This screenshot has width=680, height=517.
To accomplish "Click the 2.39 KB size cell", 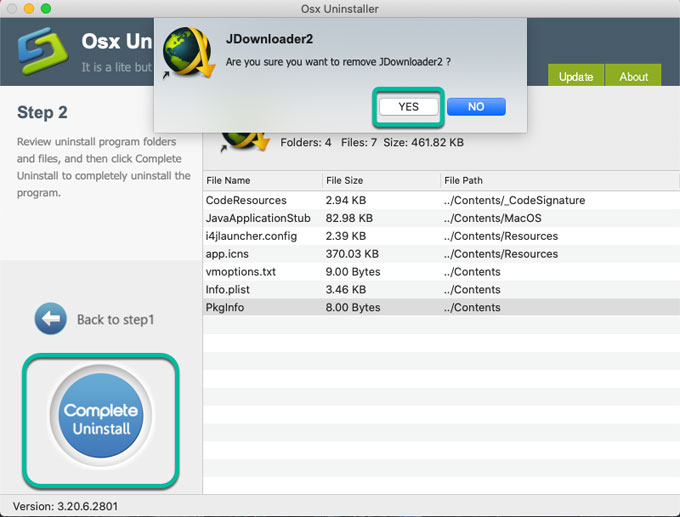I will click(346, 236).
